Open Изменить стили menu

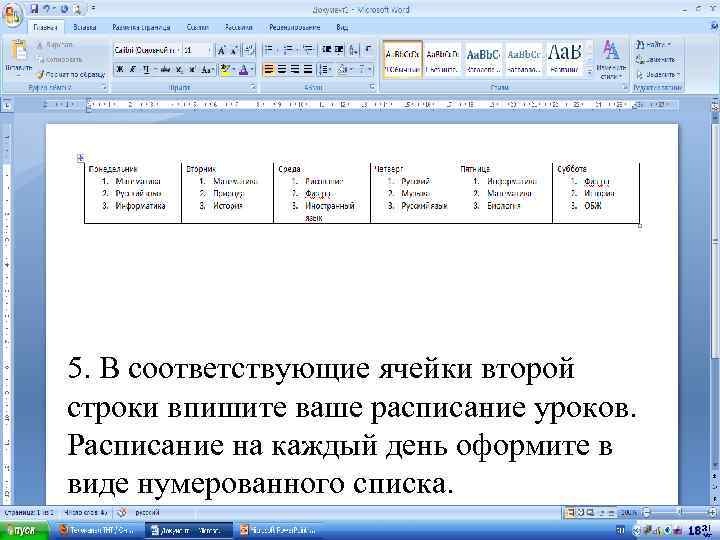611,60
